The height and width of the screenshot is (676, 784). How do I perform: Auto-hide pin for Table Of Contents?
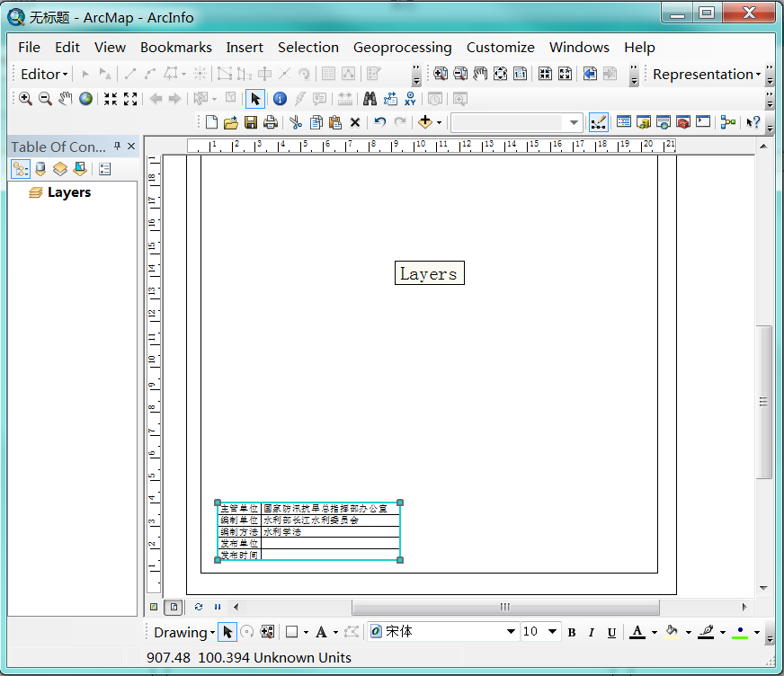[x=117, y=146]
